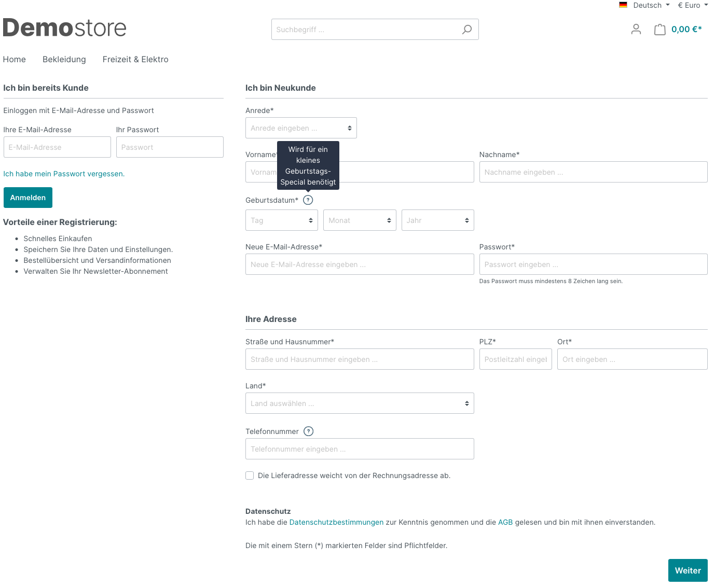Click the 'Einloggen mit E-Mail-Adresse' text
715x588 pixels.
[x=78, y=110]
